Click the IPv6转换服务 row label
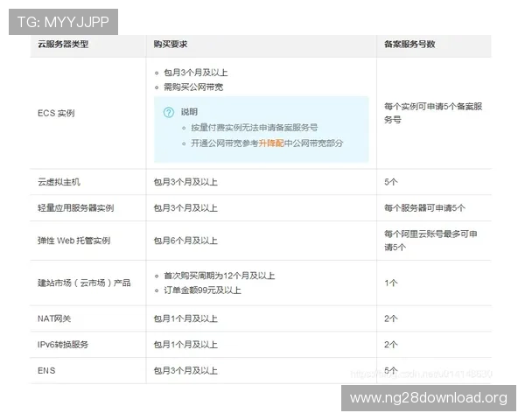 pos(63,345)
